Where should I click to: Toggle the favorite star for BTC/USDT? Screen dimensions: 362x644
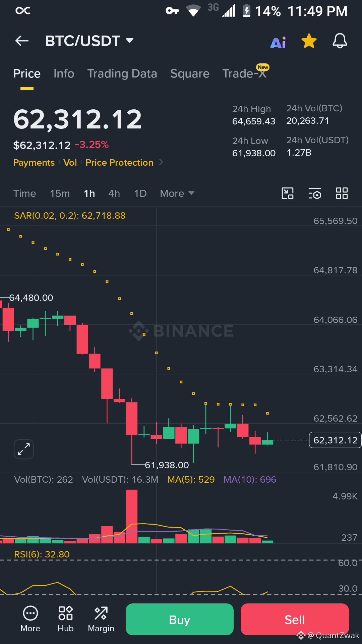click(309, 41)
